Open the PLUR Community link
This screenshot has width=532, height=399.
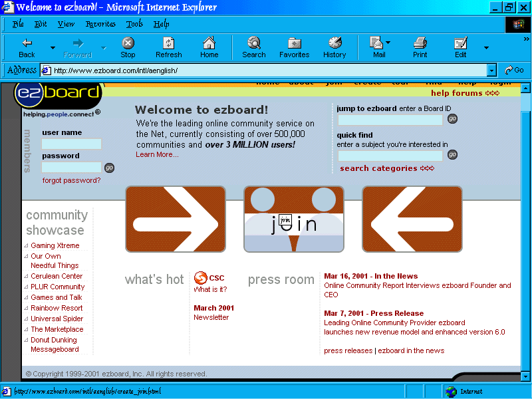[x=58, y=287]
